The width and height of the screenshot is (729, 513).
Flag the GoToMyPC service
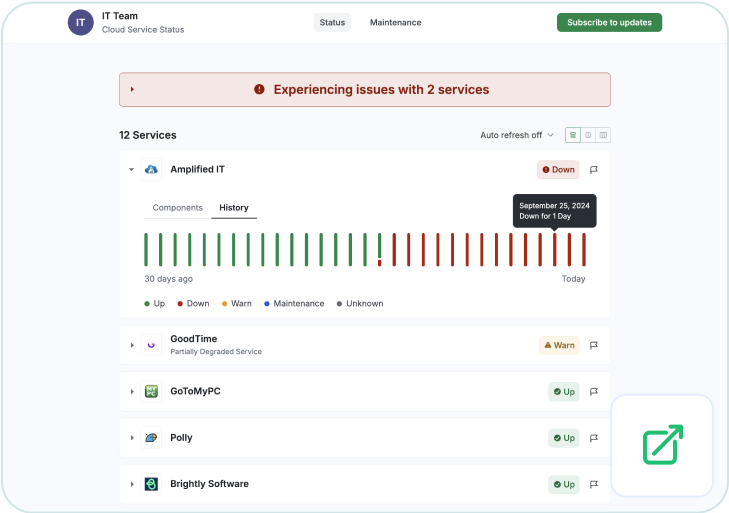pos(594,392)
